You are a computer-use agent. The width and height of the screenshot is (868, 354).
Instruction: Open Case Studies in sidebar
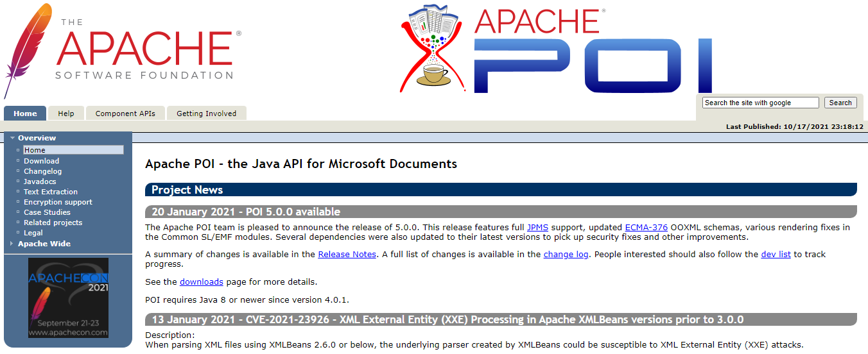[47, 212]
